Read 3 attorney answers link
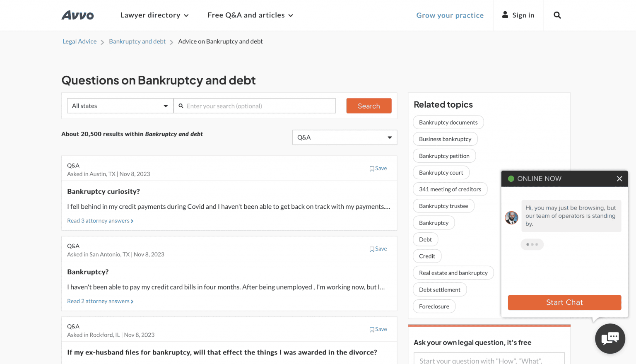636x364 pixels. pyautogui.click(x=100, y=221)
